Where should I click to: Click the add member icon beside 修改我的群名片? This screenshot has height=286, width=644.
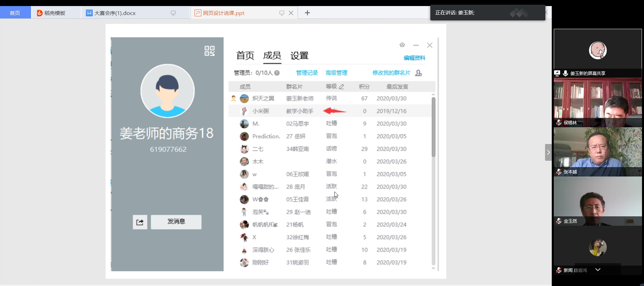[x=419, y=73]
